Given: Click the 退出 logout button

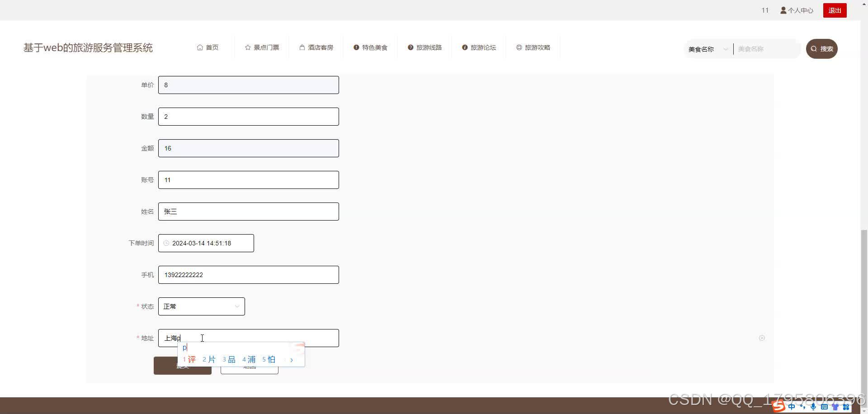Looking at the screenshot, I should point(835,10).
